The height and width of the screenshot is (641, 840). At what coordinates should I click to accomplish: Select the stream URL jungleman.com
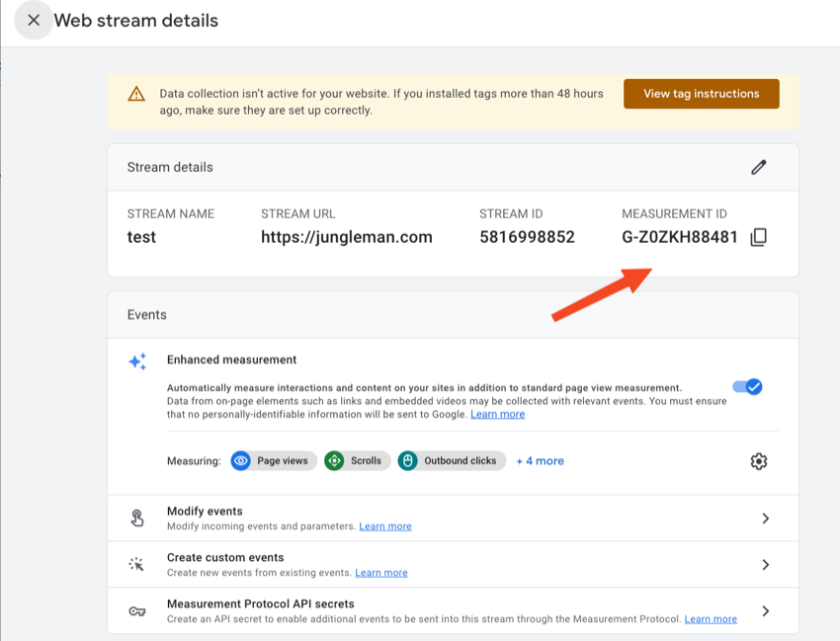(x=346, y=237)
